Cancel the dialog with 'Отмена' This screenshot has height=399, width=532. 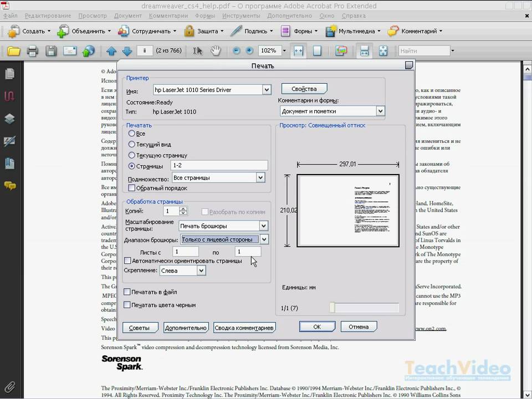(359, 327)
